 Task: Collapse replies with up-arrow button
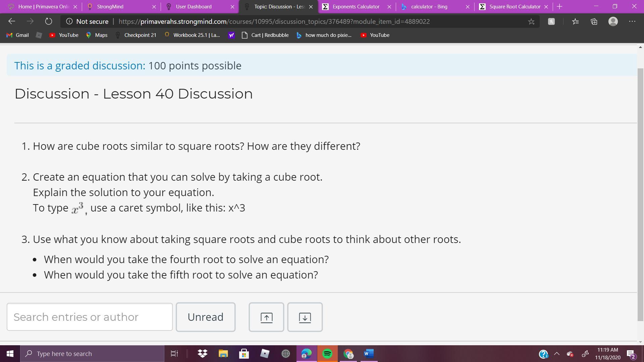click(x=266, y=317)
